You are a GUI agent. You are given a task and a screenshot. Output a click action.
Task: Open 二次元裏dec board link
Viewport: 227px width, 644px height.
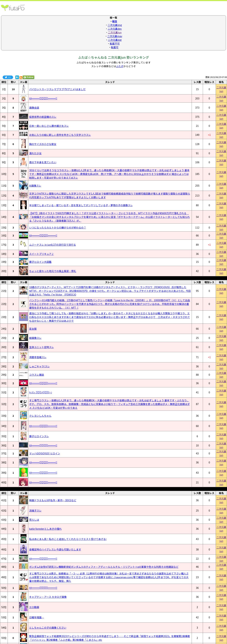coord(115,29)
